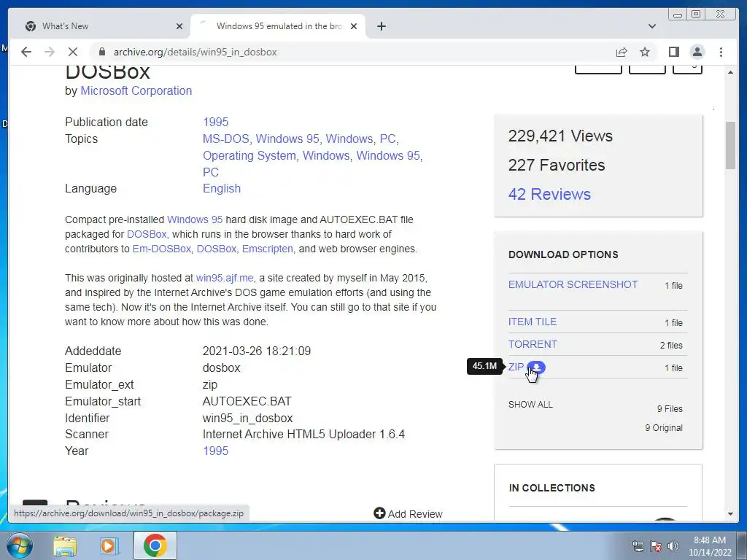Click the ZIP download link
The width and height of the screenshot is (747, 560).
516,367
